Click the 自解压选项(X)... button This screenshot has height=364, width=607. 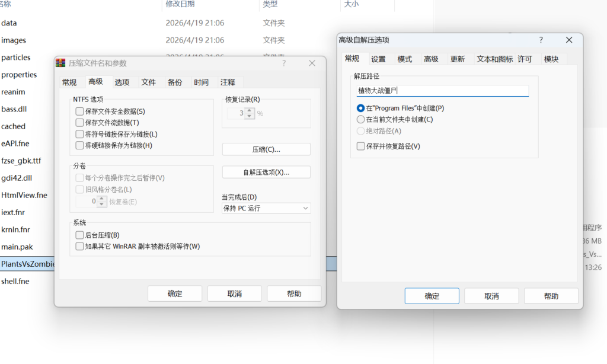pos(266,173)
